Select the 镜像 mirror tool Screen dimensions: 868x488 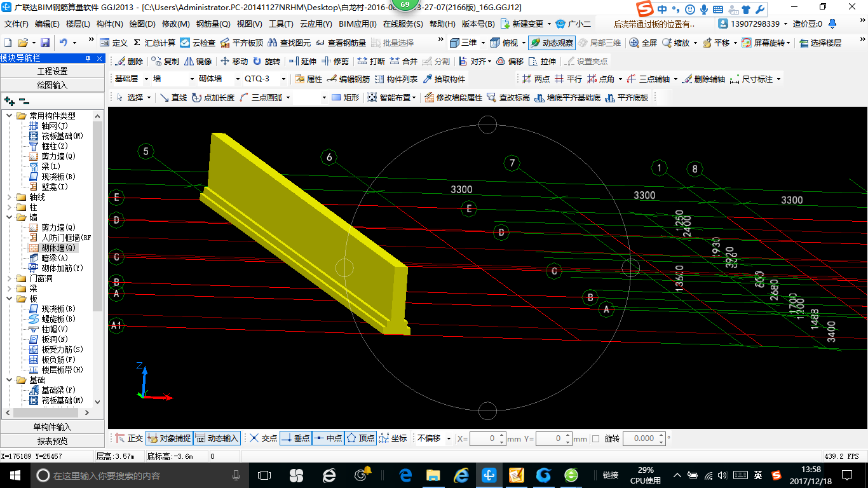[198, 61]
